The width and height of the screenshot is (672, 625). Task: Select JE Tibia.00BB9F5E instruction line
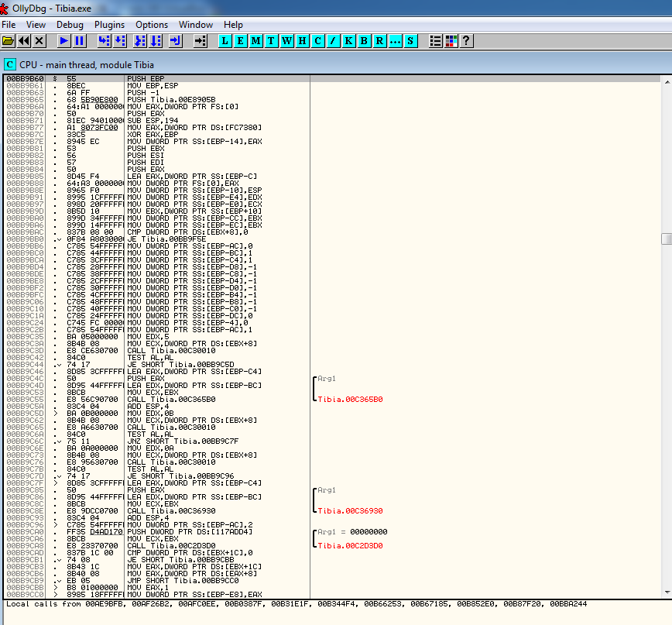point(166,239)
